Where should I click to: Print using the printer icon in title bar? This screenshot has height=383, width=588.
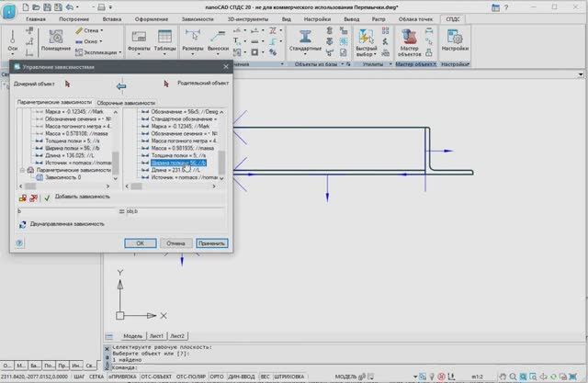tap(101, 7)
